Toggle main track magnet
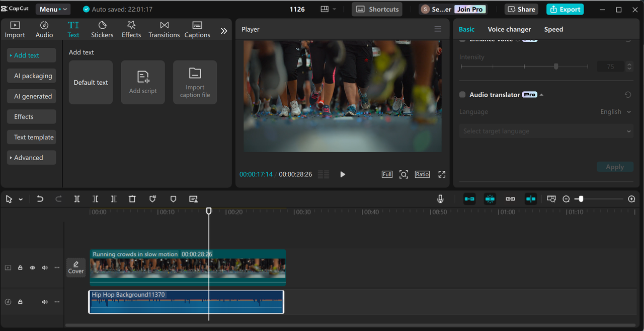Viewport: 644px width, 331px height. pyautogui.click(x=469, y=199)
